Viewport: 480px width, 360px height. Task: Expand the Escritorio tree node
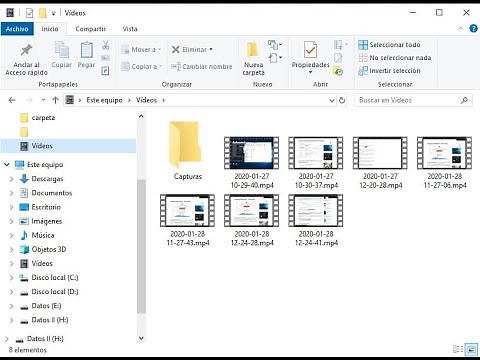[11, 207]
